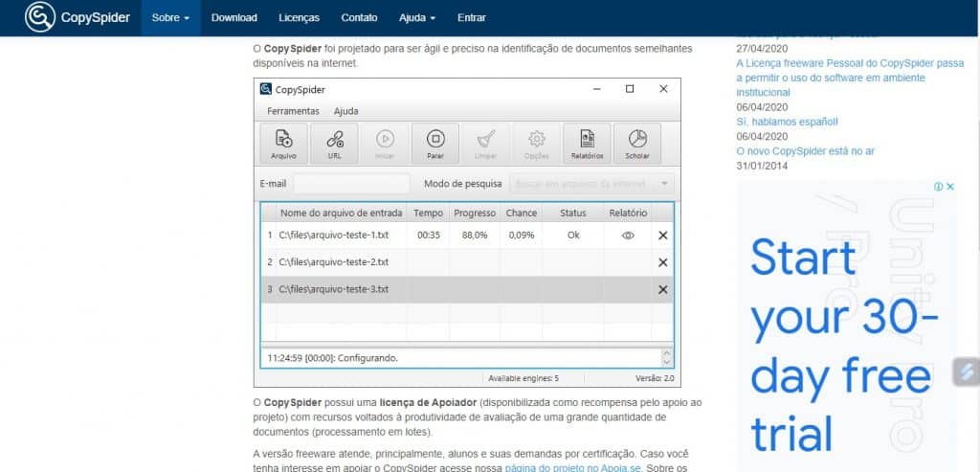Open O novo CopySpider está no ar link

coord(806,151)
